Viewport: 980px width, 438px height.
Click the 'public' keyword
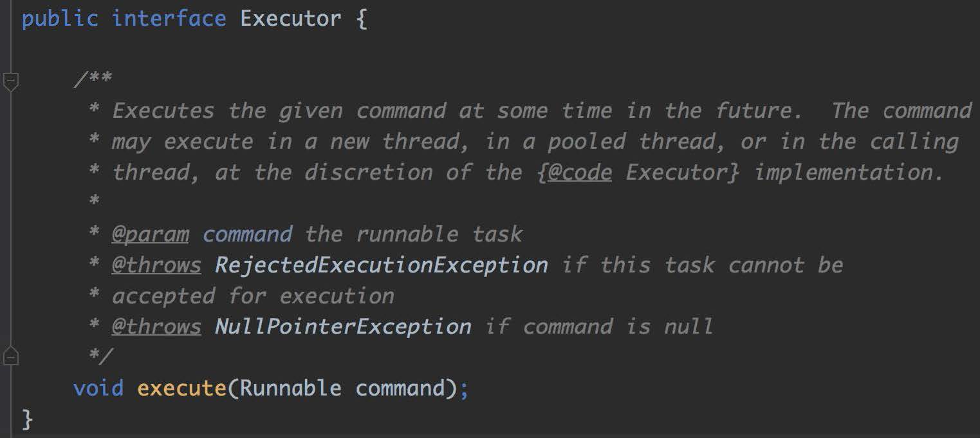(x=60, y=19)
